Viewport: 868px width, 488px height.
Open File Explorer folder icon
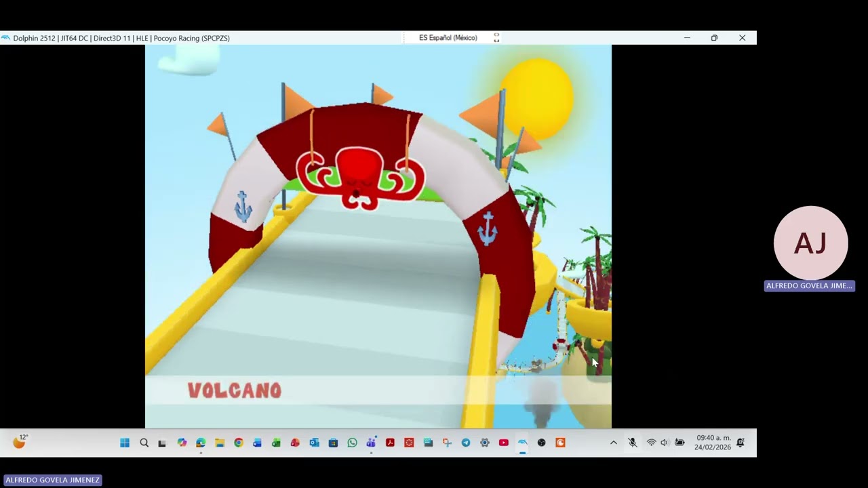click(x=220, y=443)
